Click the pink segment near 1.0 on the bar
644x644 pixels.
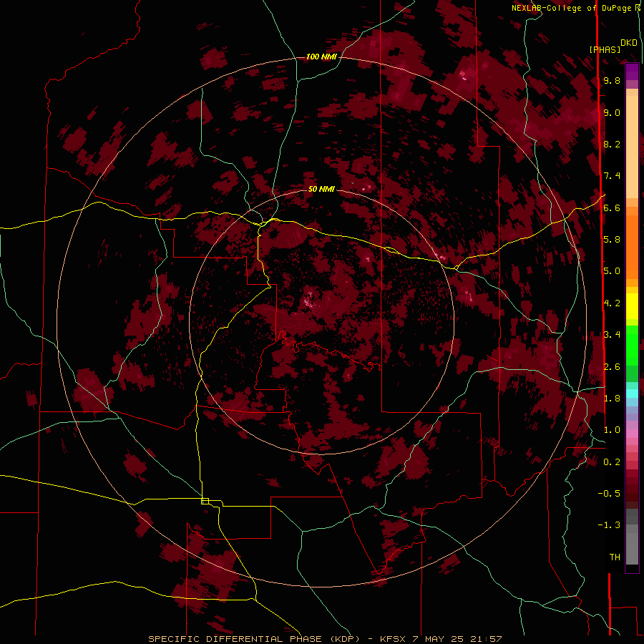pos(632,433)
